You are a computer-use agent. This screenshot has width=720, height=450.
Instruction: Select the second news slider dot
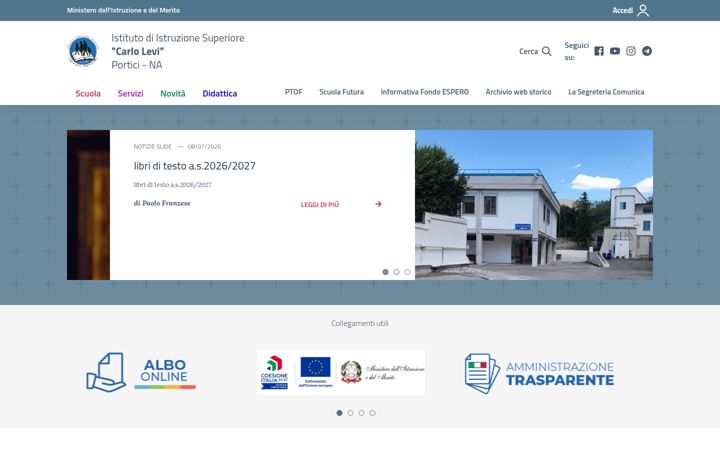[396, 272]
